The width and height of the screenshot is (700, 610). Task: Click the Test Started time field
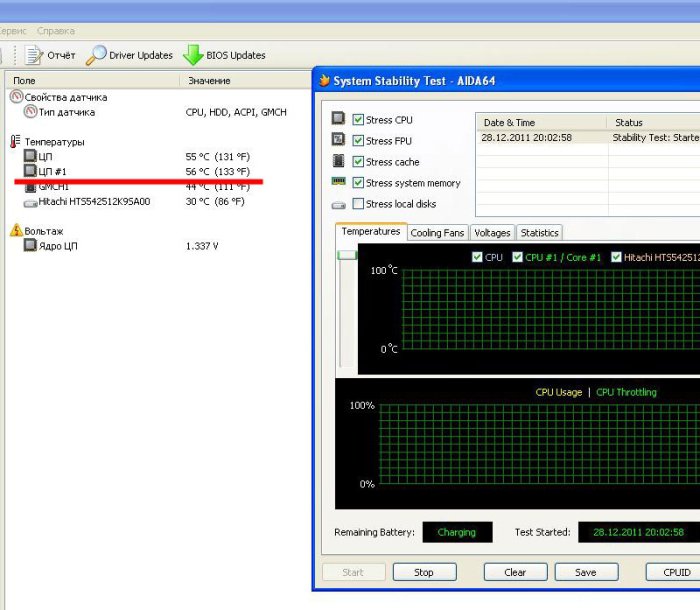coord(639,532)
